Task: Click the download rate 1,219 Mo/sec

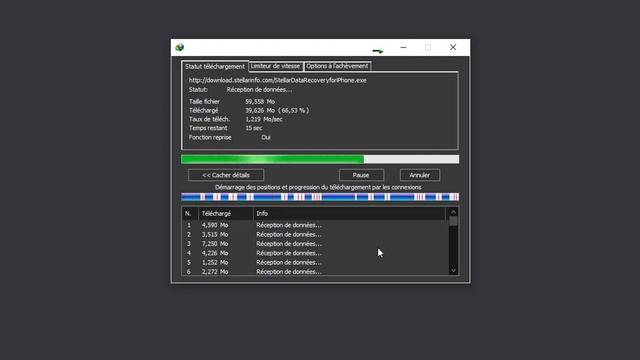Action: pyautogui.click(x=264, y=120)
